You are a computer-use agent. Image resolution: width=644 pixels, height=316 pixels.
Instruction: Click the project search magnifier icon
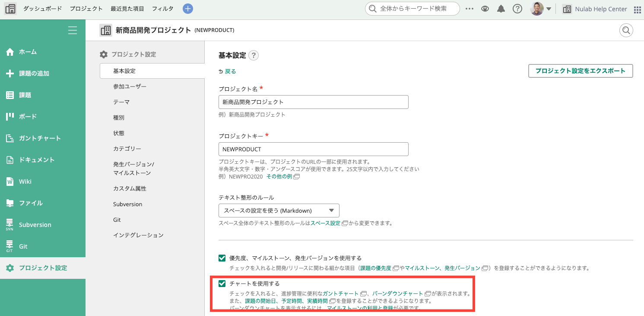(x=626, y=30)
